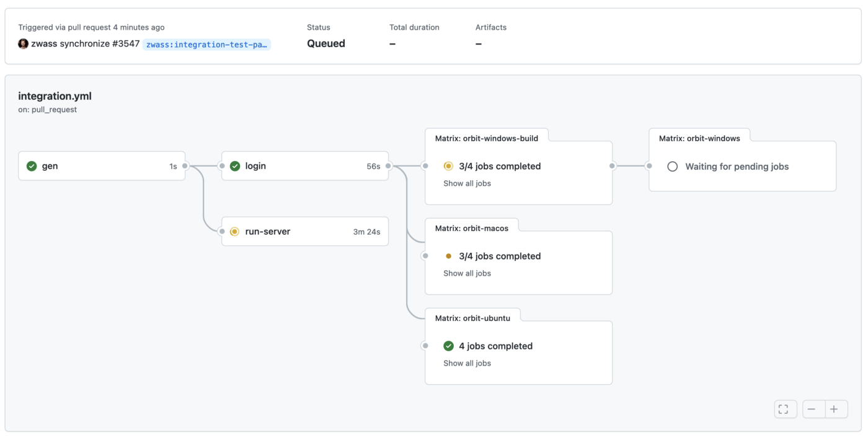Image resolution: width=868 pixels, height=438 pixels.
Task: Open the zwass:integration-test-pa… branch link
Action: (206, 45)
